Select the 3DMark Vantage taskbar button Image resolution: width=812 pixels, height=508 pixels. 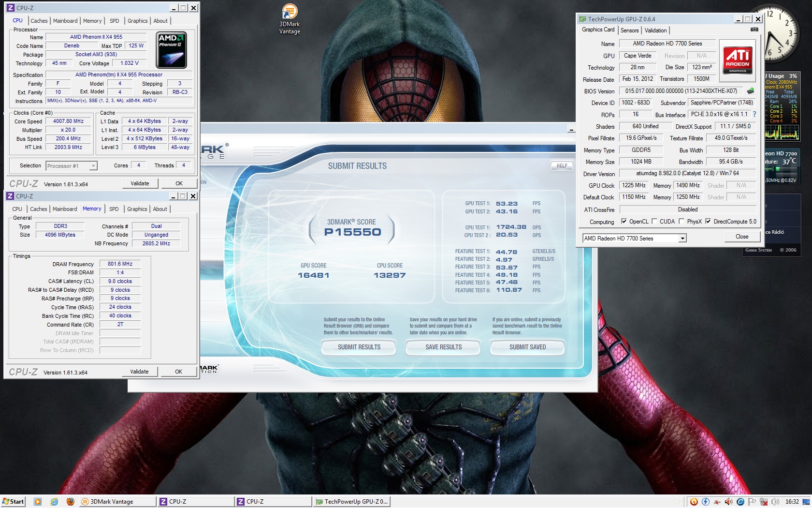click(x=117, y=502)
